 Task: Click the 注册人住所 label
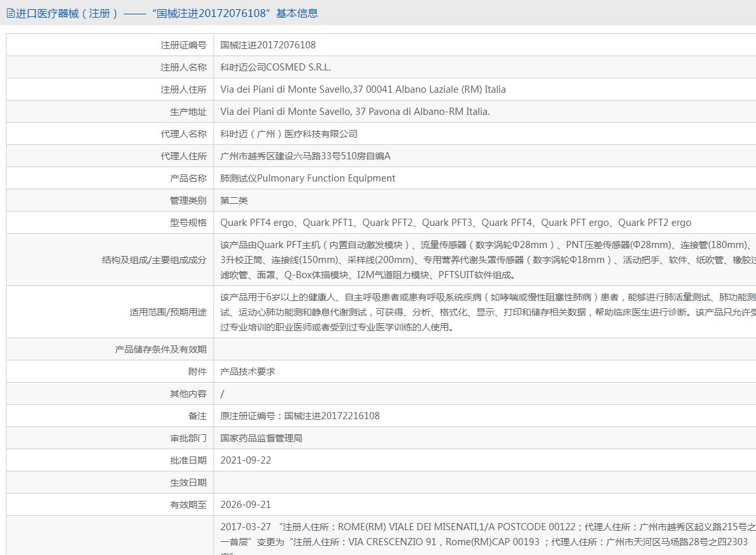pos(183,89)
